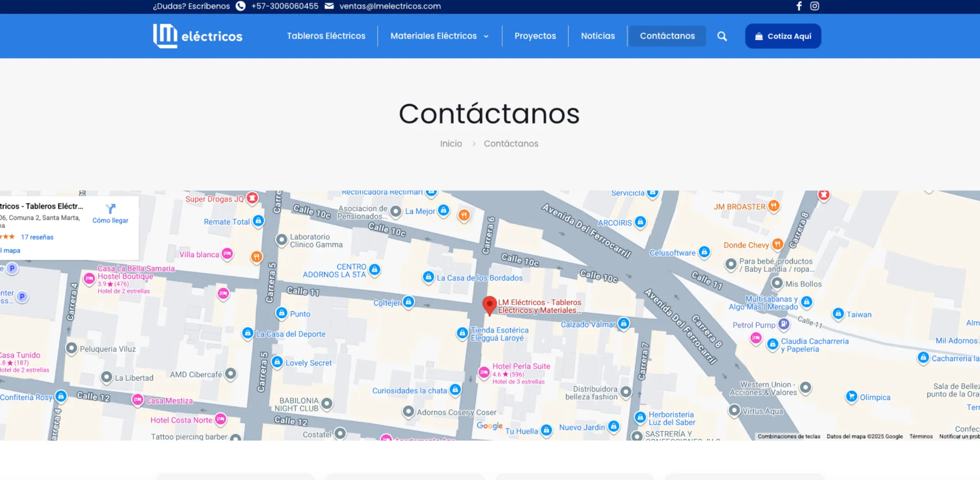
Task: Go to the Proyectos menu item
Action: 535,36
